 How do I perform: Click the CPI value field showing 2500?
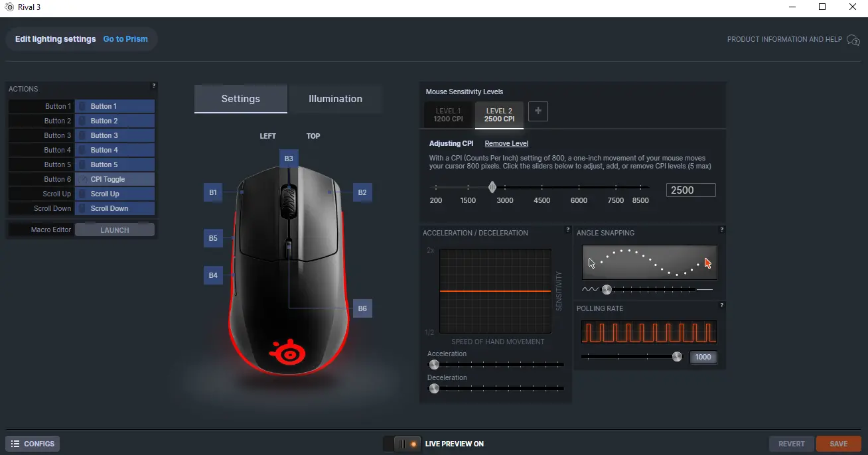[x=691, y=190]
